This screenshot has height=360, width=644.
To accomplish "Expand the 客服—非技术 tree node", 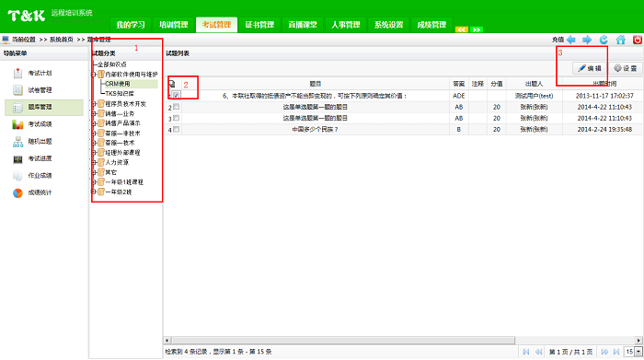I will point(94,134).
